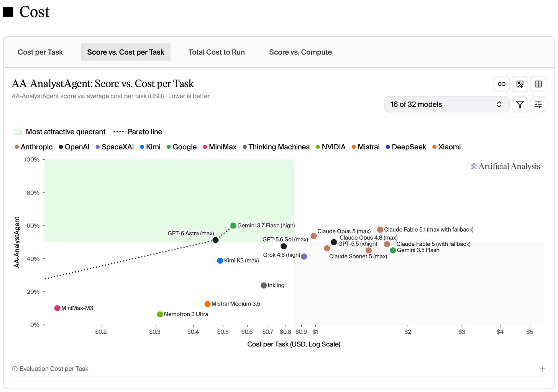Switch to the Cost per Task tab
Viewport: 558px width, 392px height.
(x=40, y=52)
